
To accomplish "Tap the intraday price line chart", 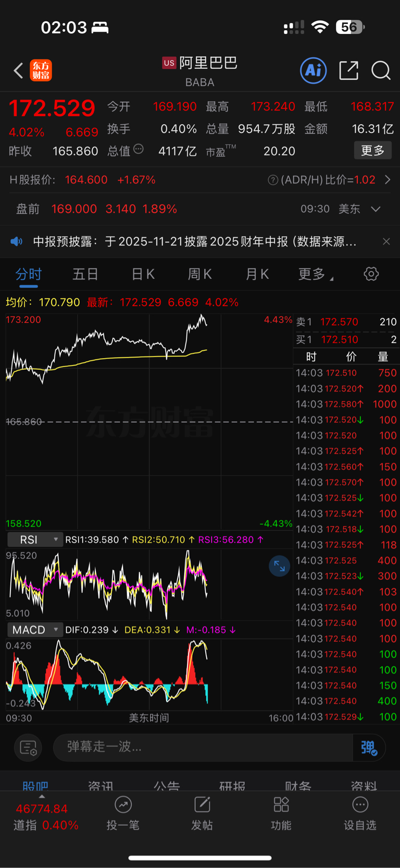I will [149, 421].
